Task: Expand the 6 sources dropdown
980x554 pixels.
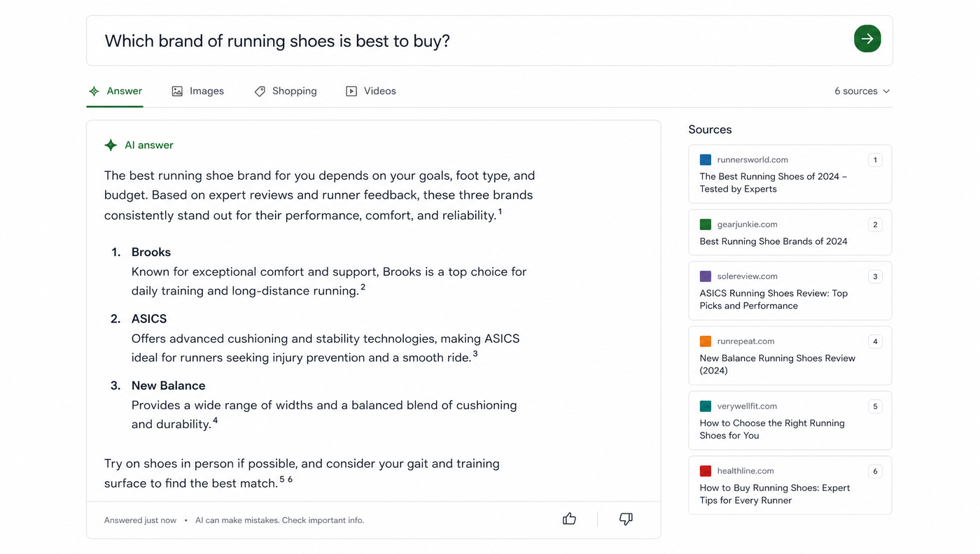Action: coord(862,91)
